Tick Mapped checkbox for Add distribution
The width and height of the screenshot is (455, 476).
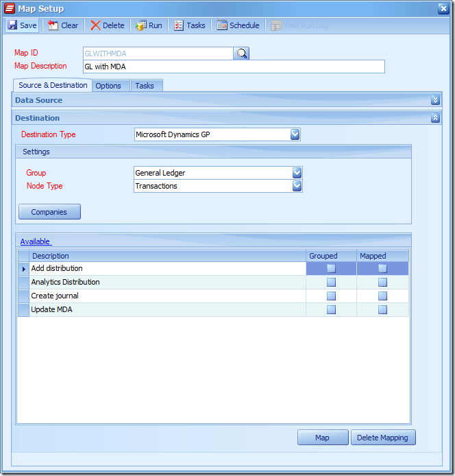point(382,268)
